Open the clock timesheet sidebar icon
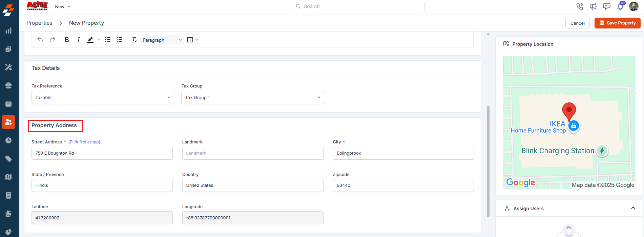The height and width of the screenshot is (237, 644). [8, 140]
